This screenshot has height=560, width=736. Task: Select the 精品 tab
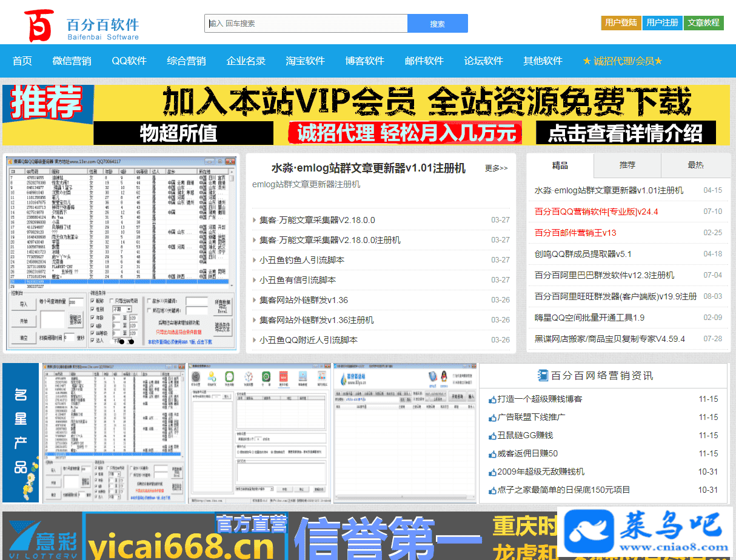point(560,165)
